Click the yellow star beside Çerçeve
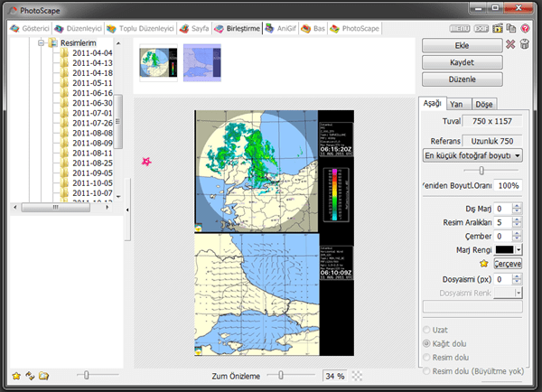542x392 pixels. point(484,262)
